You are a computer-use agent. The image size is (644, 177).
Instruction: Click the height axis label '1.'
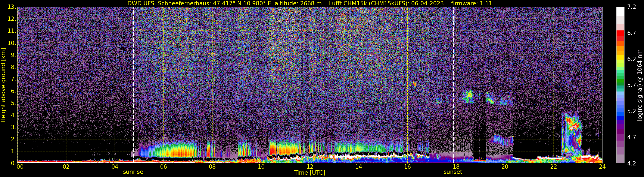pyautogui.click(x=13, y=151)
